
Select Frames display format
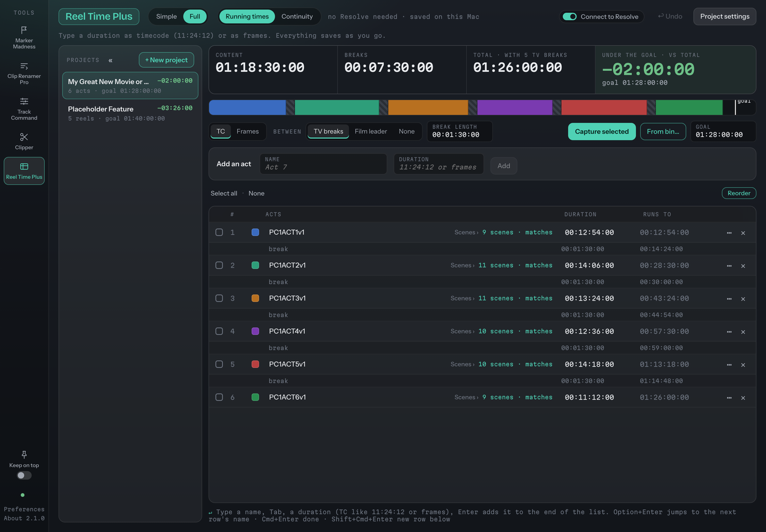tap(247, 131)
